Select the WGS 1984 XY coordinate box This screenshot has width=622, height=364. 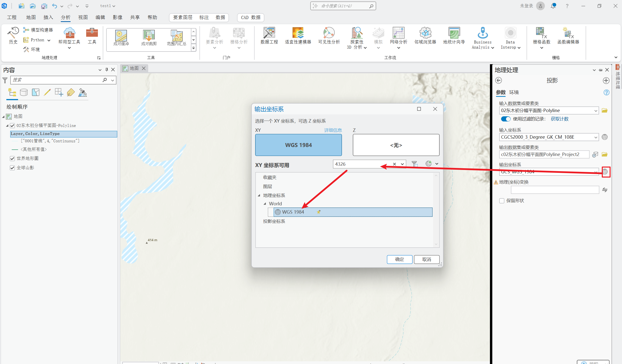pyautogui.click(x=298, y=145)
